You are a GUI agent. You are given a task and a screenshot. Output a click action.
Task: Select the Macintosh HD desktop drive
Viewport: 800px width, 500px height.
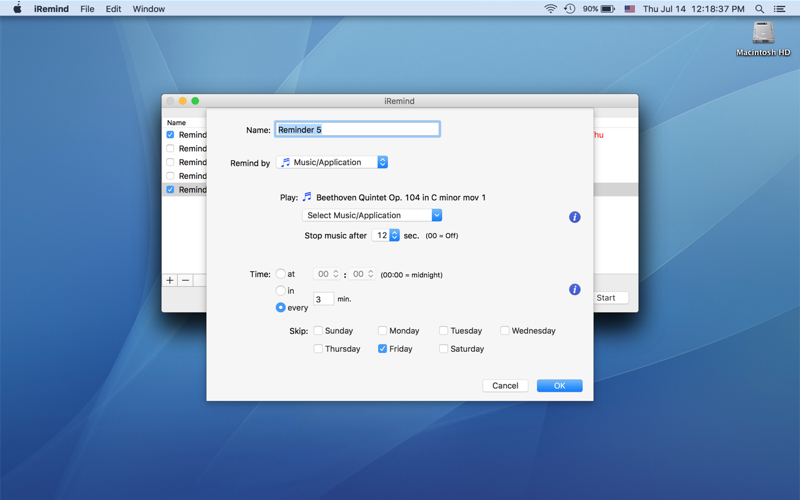coord(763,38)
